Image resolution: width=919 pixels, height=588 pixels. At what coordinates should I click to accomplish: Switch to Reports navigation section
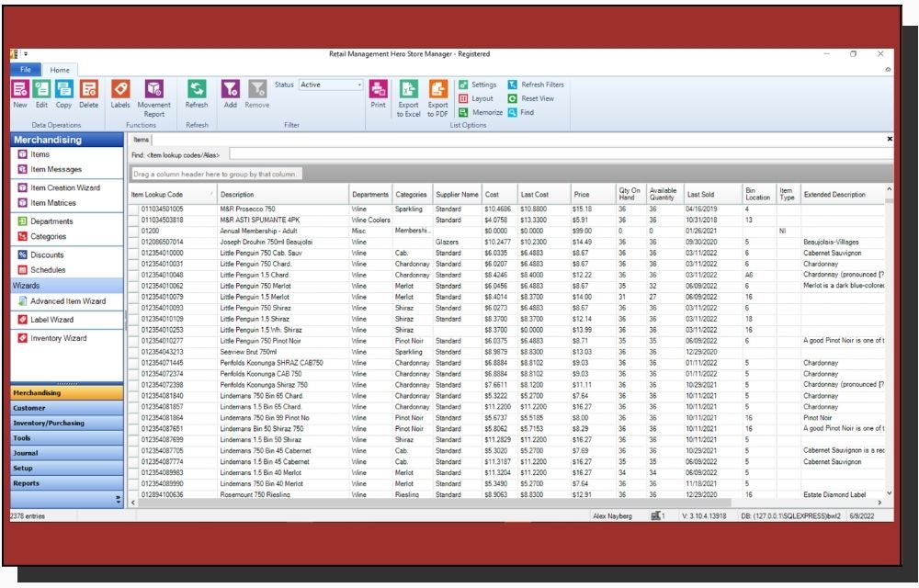pyautogui.click(x=67, y=484)
